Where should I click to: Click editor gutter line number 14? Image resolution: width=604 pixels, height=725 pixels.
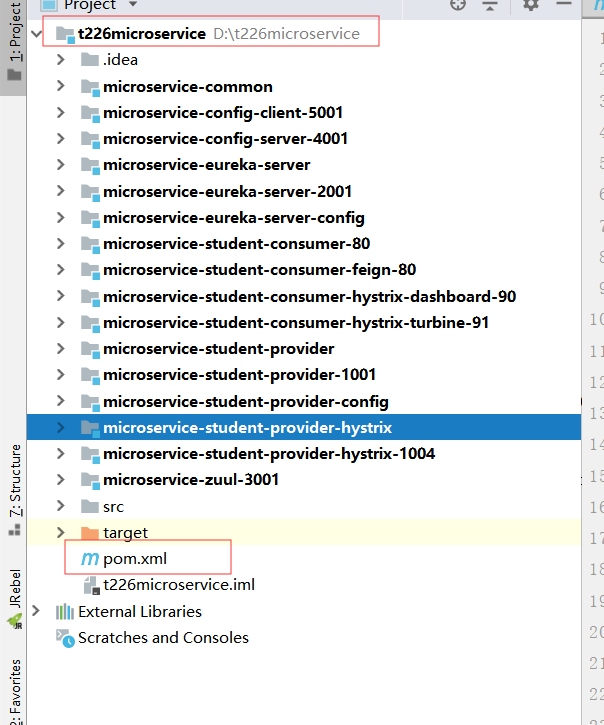(596, 445)
